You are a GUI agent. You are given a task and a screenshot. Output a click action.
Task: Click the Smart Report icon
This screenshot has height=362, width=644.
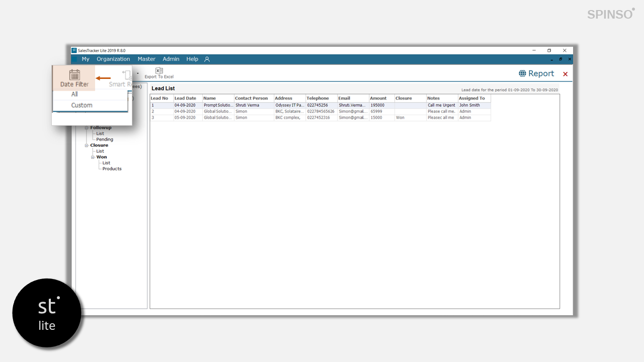tap(127, 75)
